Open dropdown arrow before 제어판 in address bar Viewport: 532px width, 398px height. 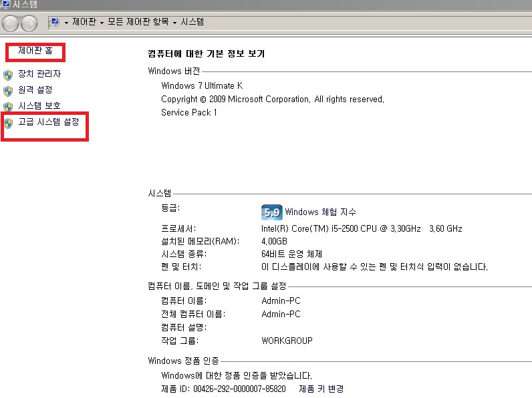pos(67,23)
